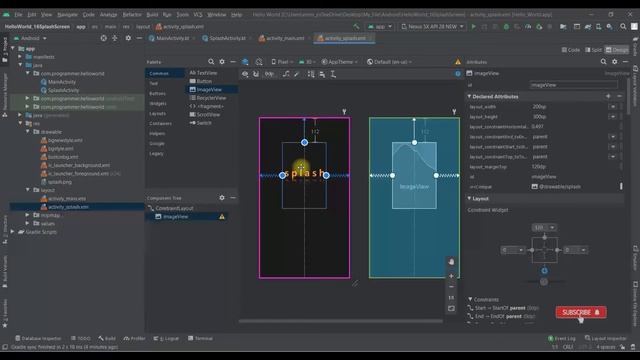Click the Project panel settings gear

(x=128, y=38)
